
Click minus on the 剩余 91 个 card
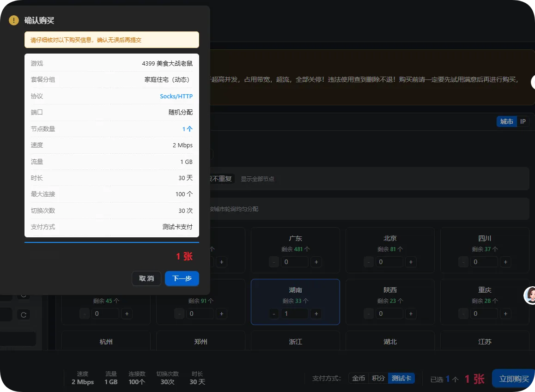(179, 314)
